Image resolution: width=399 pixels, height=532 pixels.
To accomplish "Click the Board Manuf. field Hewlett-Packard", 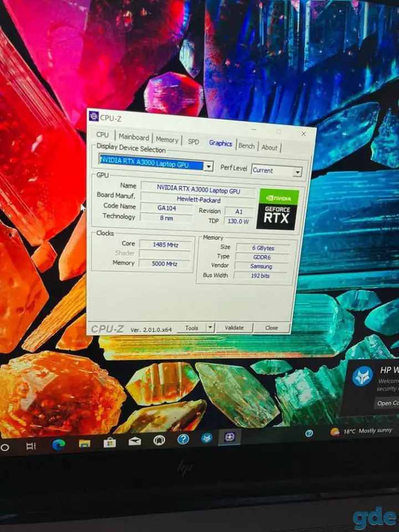I will pos(198,199).
